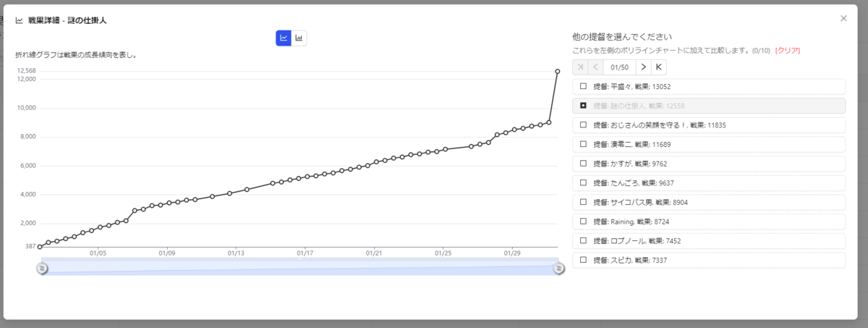Toggle the Raining admiral checkbox
868x328 pixels.
(x=583, y=221)
